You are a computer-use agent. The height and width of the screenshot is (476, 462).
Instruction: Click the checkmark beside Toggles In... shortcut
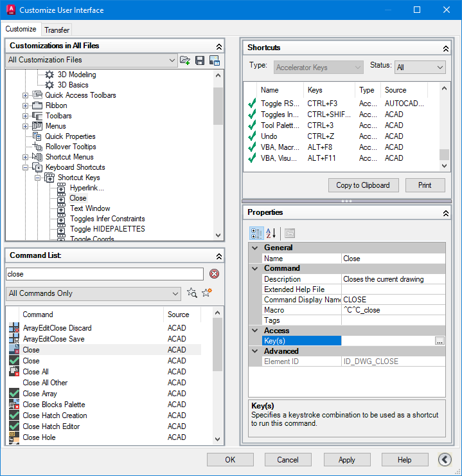click(252, 114)
